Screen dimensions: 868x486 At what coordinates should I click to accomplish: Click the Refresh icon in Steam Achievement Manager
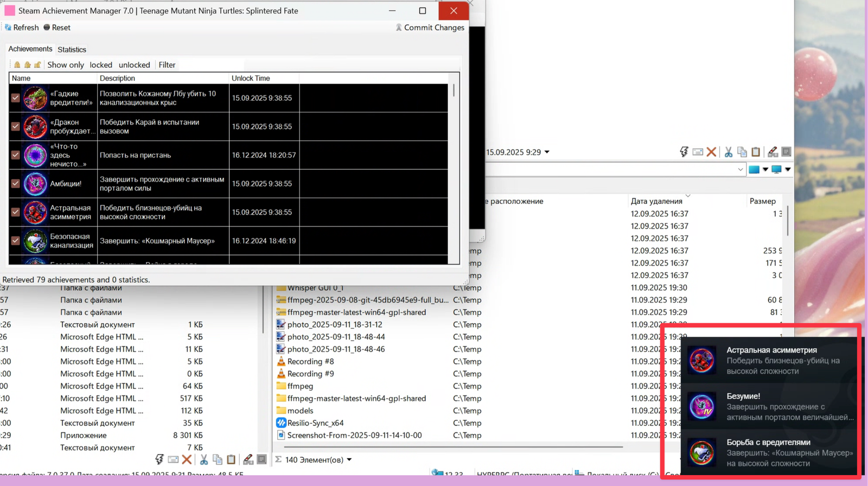coord(8,27)
